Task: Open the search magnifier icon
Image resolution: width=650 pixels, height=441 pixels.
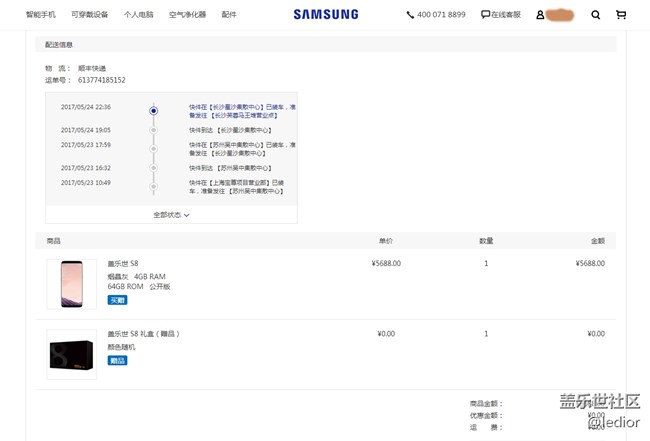Action: [x=596, y=15]
